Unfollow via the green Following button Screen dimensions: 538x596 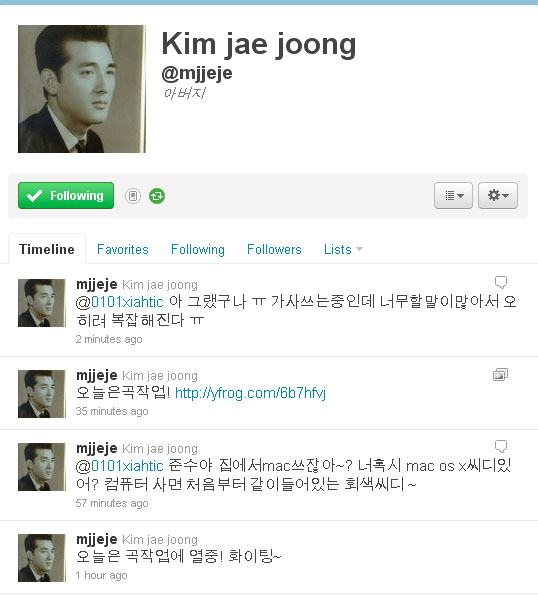[66, 195]
